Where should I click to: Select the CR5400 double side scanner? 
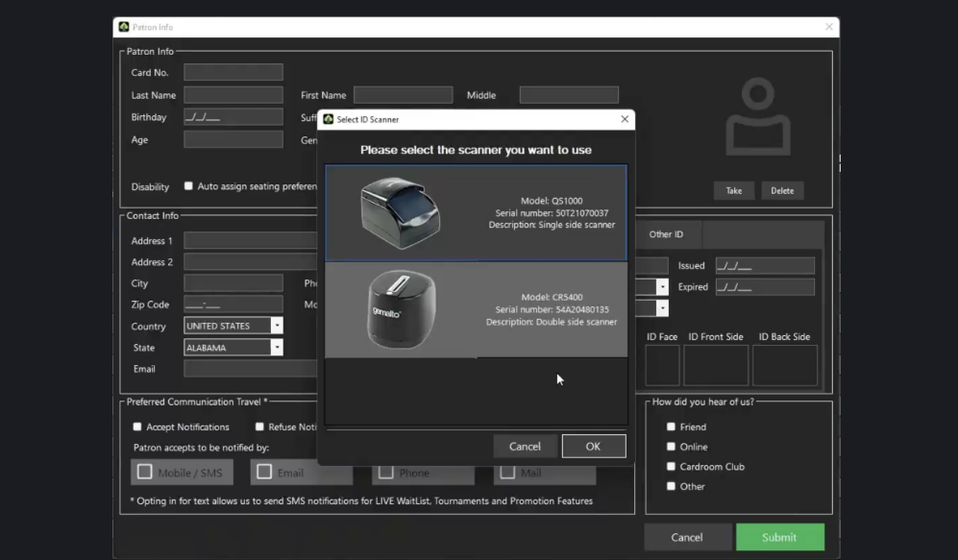476,309
